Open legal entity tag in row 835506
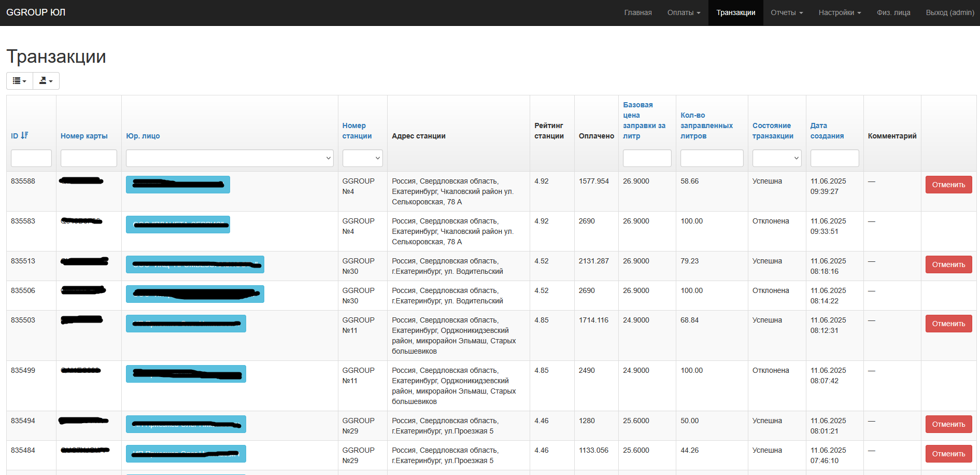This screenshot has width=980, height=475. pos(195,294)
